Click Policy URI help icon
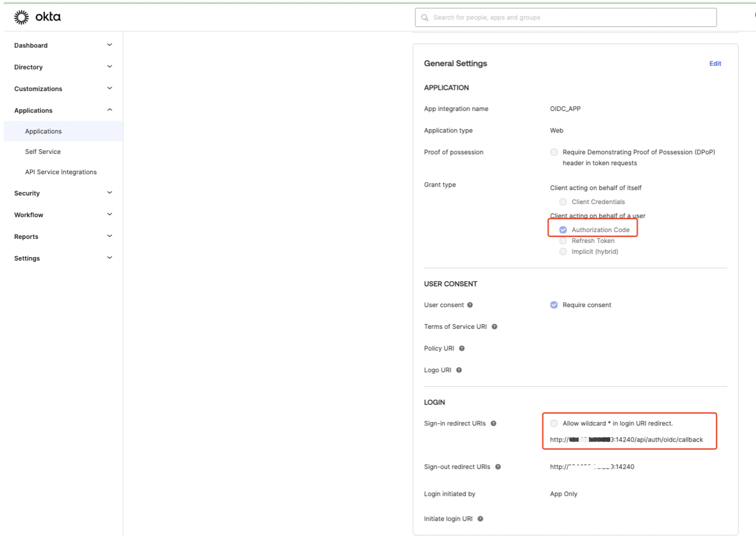 (x=462, y=348)
